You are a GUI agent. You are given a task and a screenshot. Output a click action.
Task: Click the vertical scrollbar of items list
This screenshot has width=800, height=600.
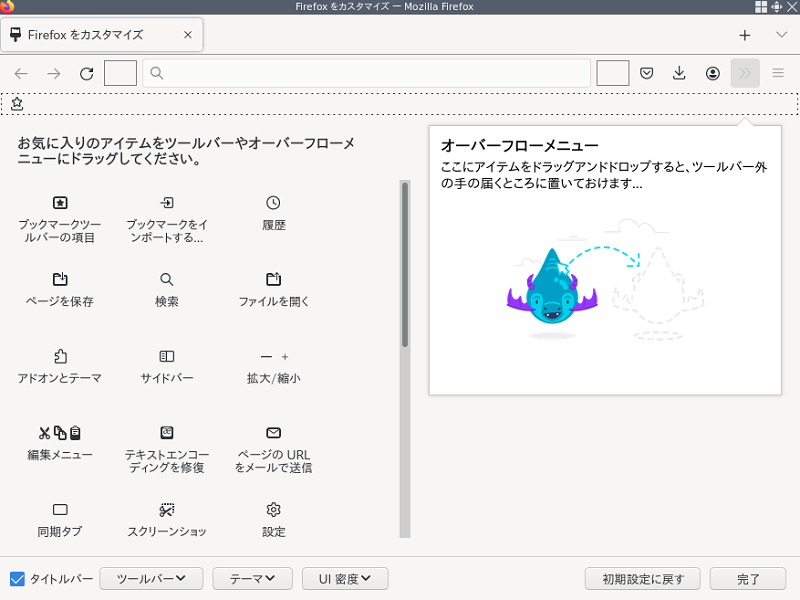(x=405, y=265)
